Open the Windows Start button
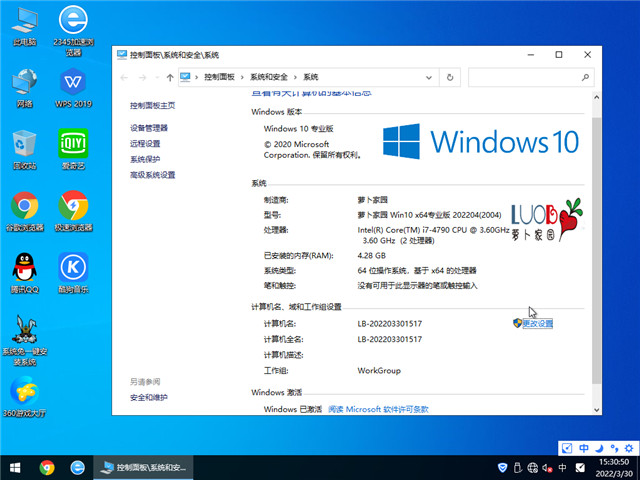Screen dimensions: 640x480 (15, 468)
